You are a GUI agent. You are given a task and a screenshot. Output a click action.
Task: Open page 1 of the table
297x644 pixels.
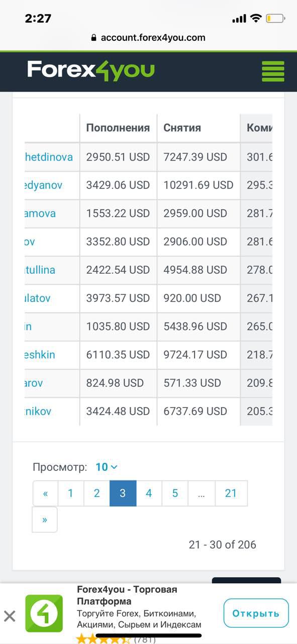point(71,493)
